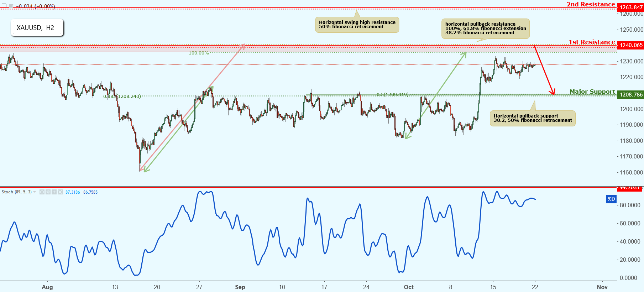
Task: Click the 0.382(1208.240) fibonacci label
Action: pyautogui.click(x=122, y=96)
